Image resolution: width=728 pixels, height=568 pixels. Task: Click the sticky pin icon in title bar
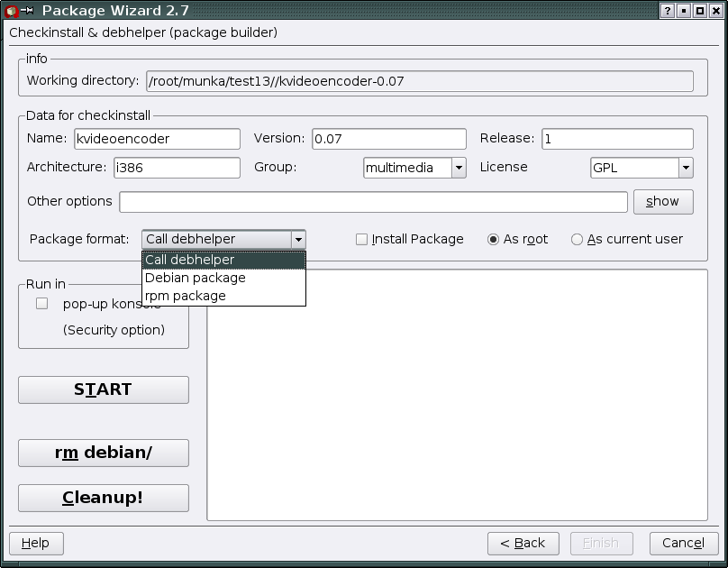(27, 10)
